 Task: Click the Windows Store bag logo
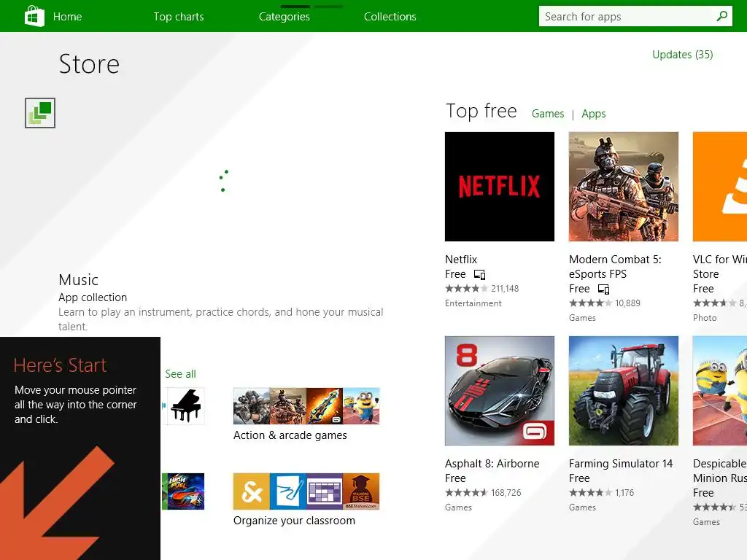(x=34, y=16)
